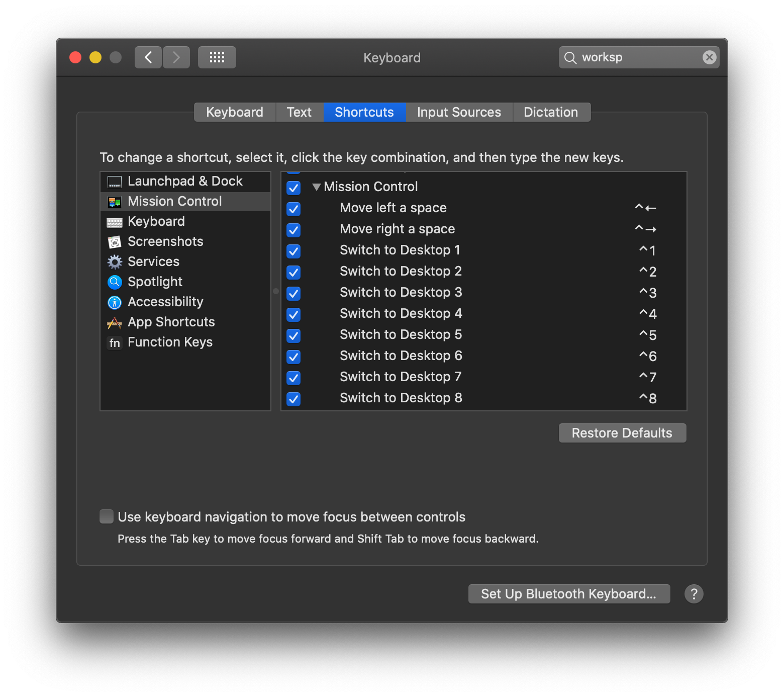The width and height of the screenshot is (784, 697).
Task: Click Restore Defaults button
Action: coord(622,433)
